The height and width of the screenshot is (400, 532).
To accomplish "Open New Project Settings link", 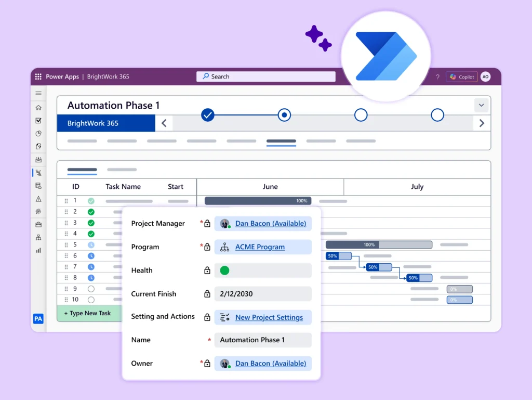I will pos(269,317).
